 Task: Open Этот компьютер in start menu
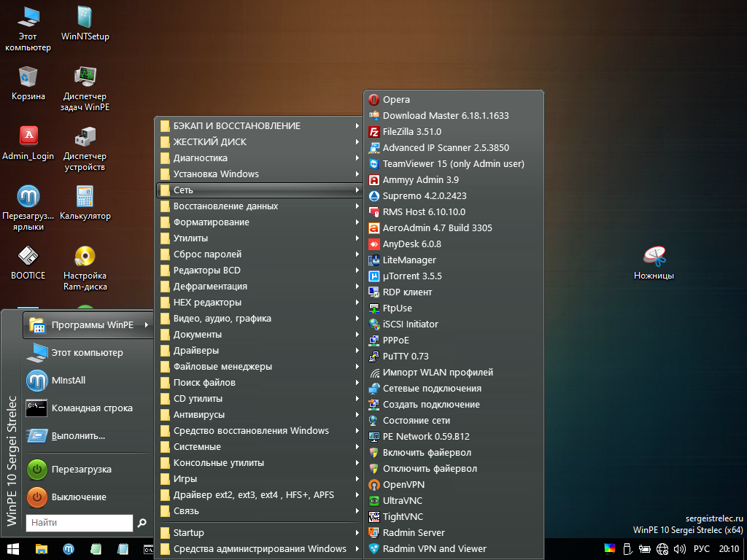(88, 353)
